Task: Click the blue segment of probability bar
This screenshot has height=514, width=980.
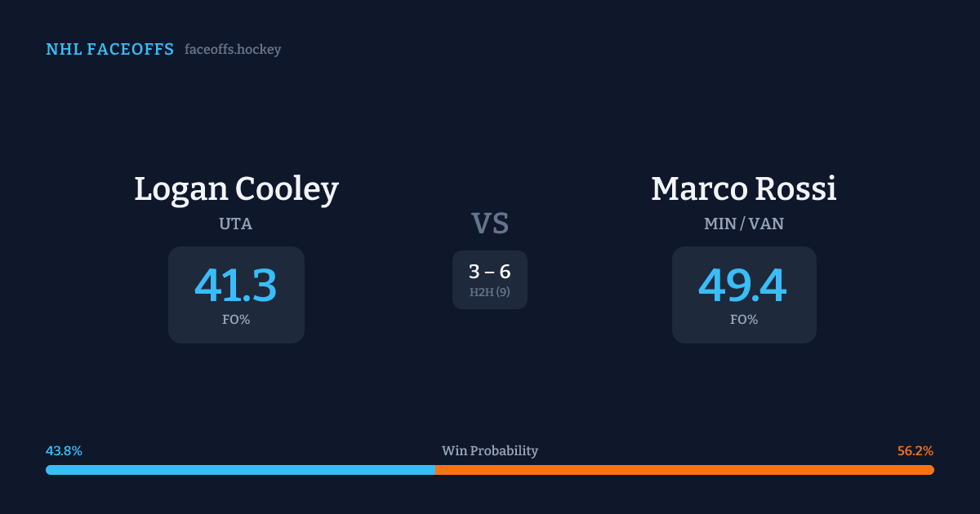Action: 240,470
